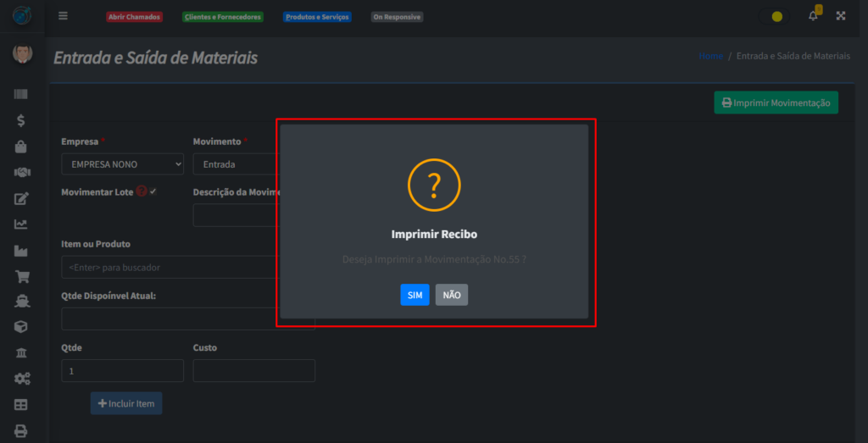Click the handshake icon in sidebar
868x443 pixels.
tap(21, 172)
